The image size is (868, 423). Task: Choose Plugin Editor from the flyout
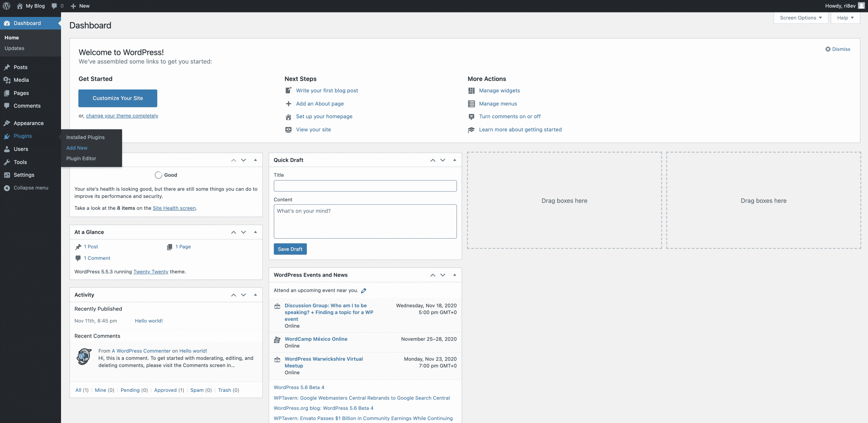tap(81, 158)
